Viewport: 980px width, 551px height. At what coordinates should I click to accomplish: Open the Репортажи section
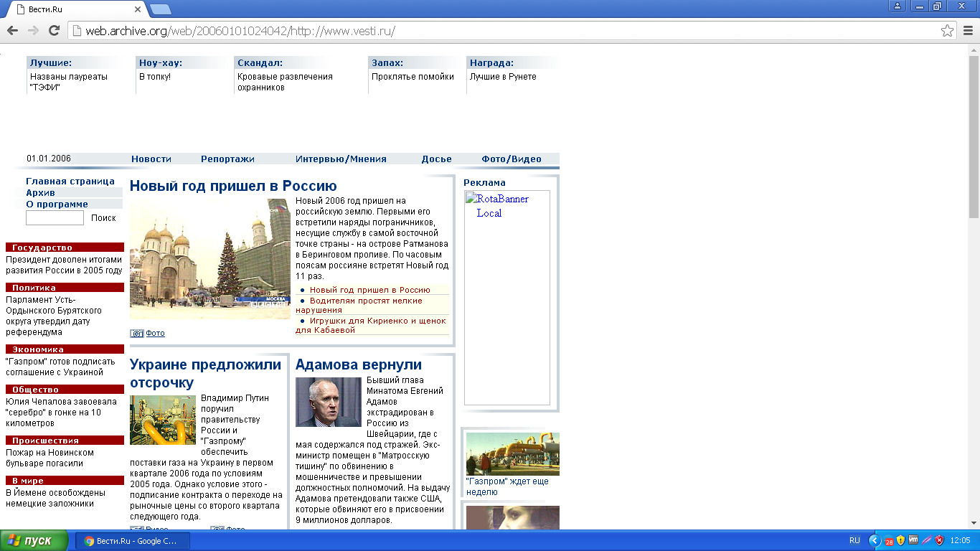pos(227,159)
